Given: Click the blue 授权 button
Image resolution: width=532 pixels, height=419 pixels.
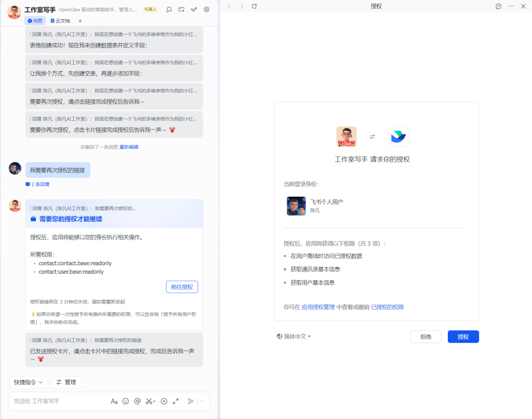Looking at the screenshot, I should 463,337.
